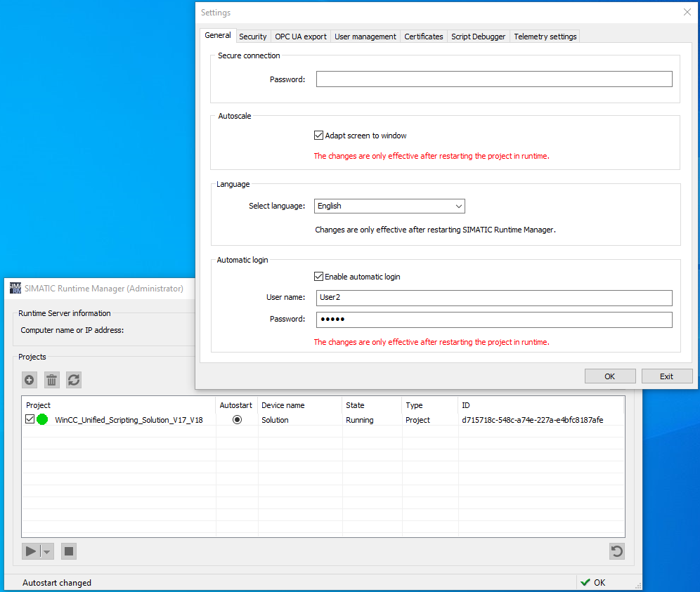Uncheck Adapt screen to window checkbox
The width and height of the screenshot is (700, 592).
pyautogui.click(x=319, y=136)
